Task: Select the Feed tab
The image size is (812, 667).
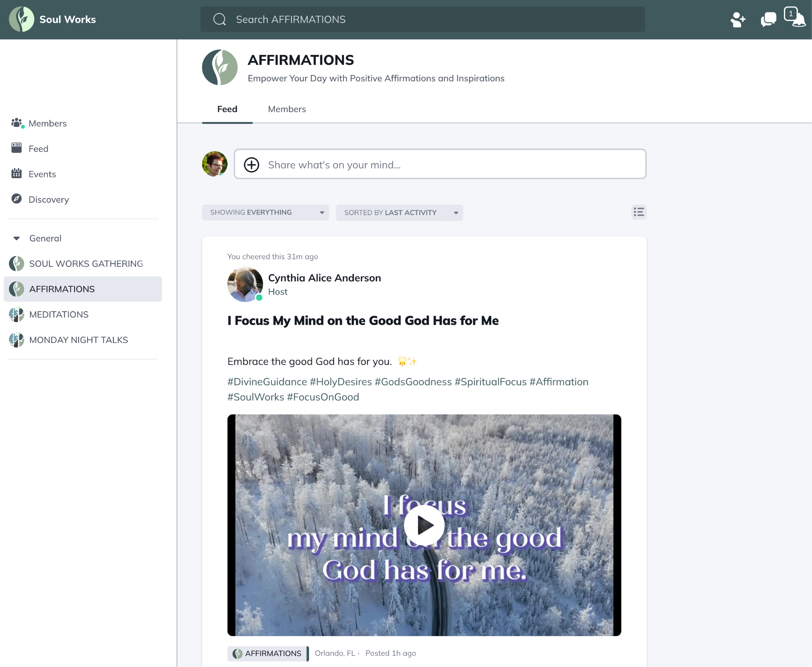Action: [227, 109]
